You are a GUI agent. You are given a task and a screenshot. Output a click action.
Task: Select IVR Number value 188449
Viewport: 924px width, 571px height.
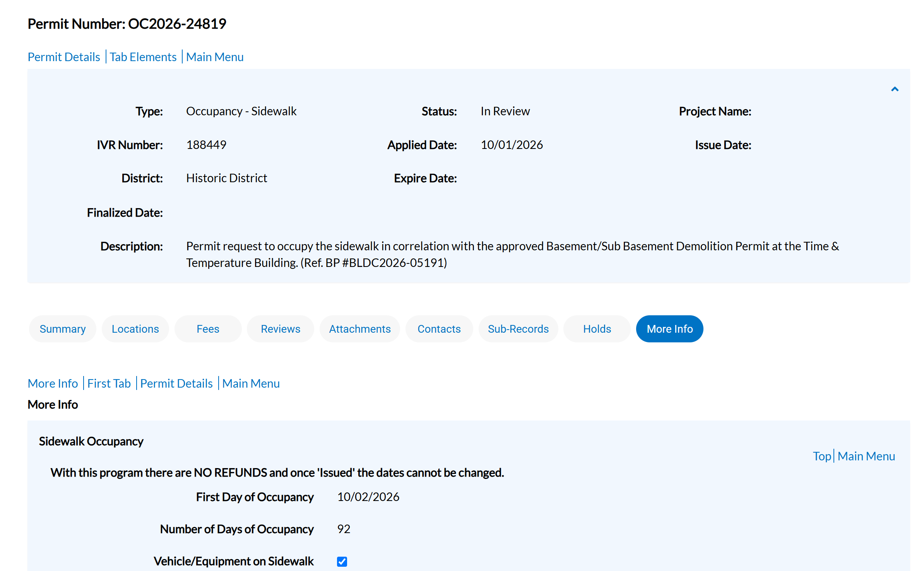coord(206,145)
